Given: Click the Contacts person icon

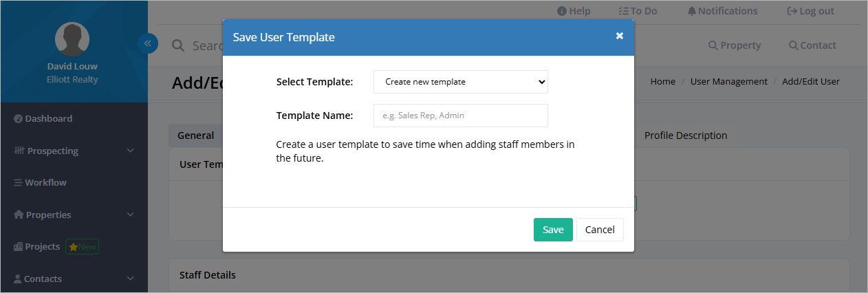Looking at the screenshot, I should pyautogui.click(x=19, y=279).
